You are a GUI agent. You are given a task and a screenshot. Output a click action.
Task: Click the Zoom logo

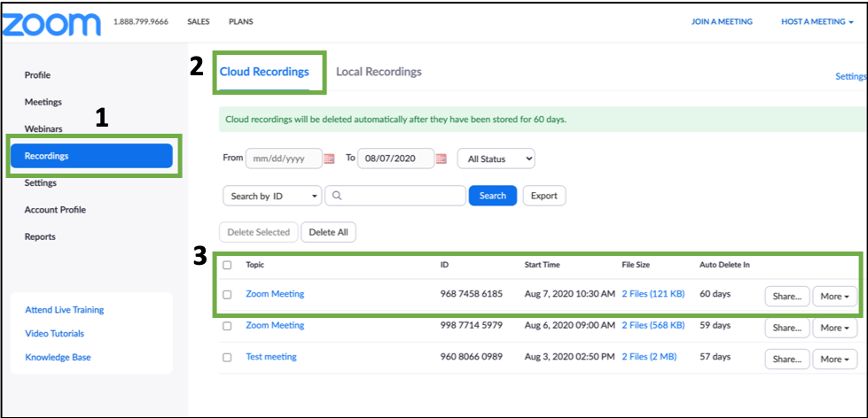click(x=51, y=23)
